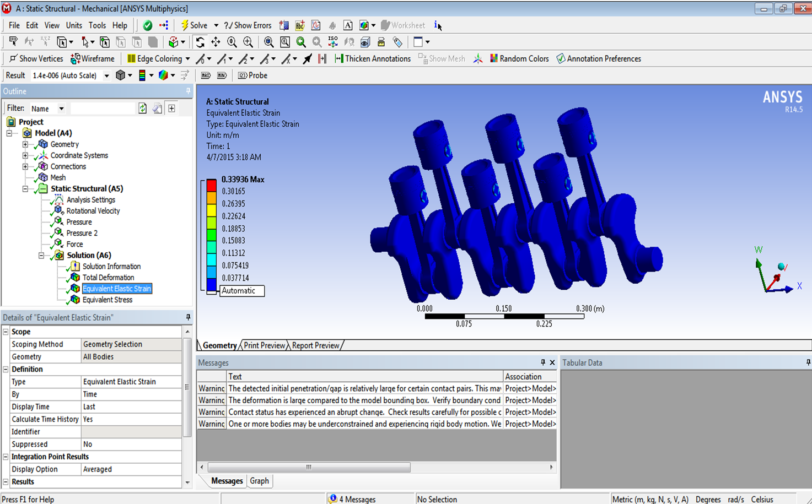812x504 pixels.
Task: Open the Solve dropdown arrow
Action: click(216, 25)
